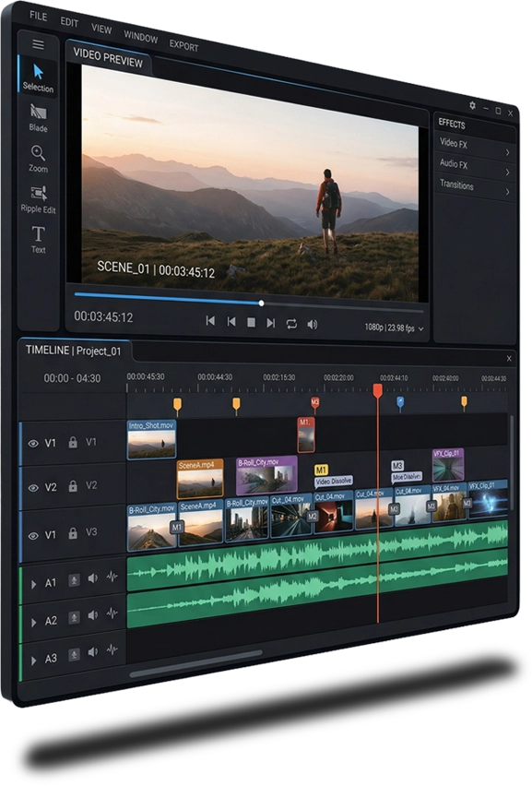Select the Intro_Shot.mov clip
532x786 pixels.
(151, 440)
